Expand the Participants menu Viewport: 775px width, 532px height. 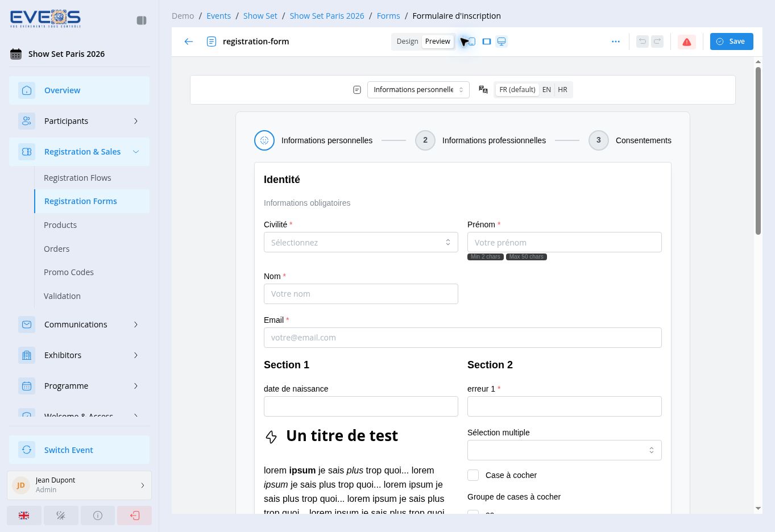[79, 121]
